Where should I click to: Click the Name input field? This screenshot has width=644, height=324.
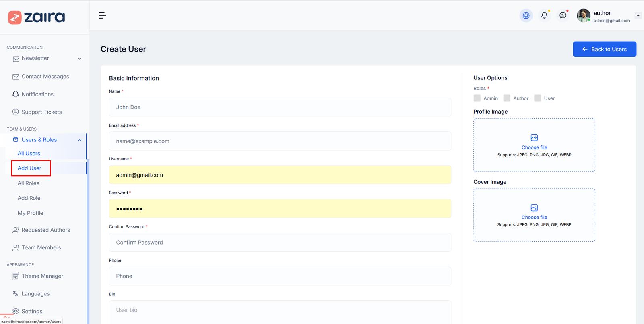(x=280, y=107)
